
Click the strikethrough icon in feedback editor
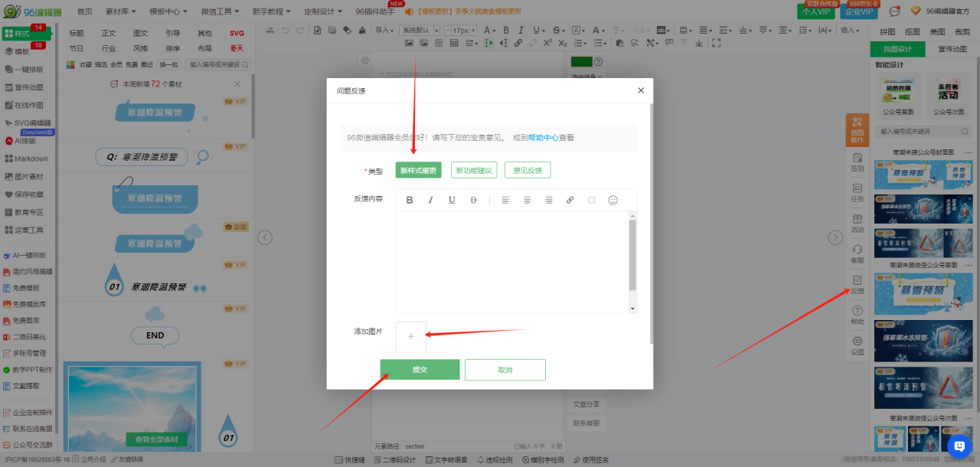pyautogui.click(x=472, y=200)
